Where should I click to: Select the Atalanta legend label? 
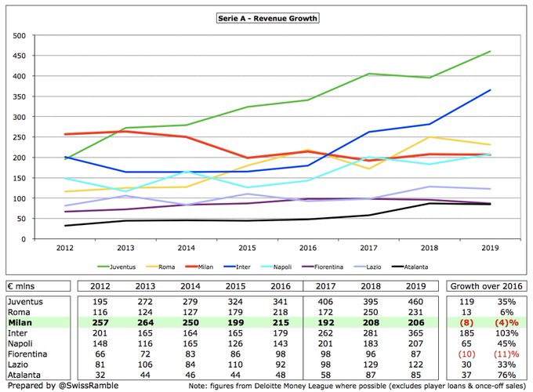click(x=416, y=267)
